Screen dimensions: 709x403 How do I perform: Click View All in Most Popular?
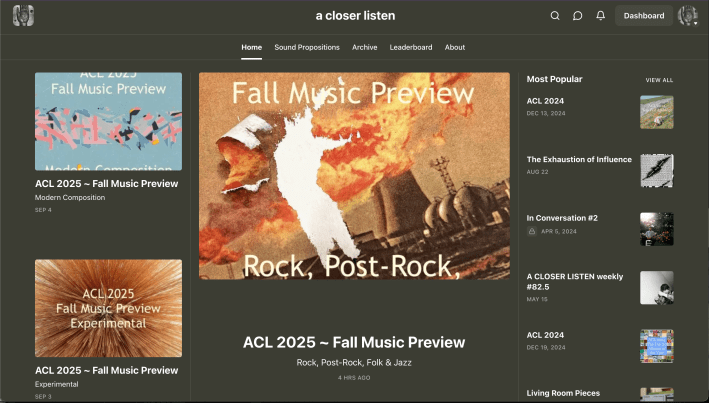[659, 80]
